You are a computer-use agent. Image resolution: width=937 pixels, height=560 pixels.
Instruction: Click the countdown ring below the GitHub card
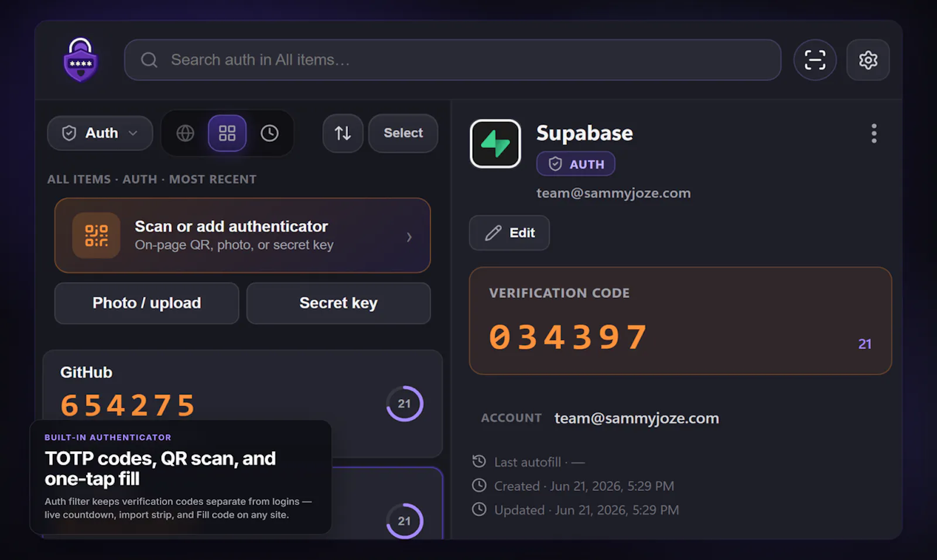(x=404, y=521)
